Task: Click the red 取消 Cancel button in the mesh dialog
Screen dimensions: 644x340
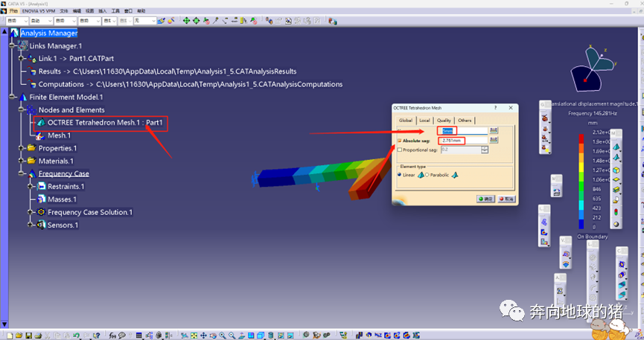Action: pos(506,199)
